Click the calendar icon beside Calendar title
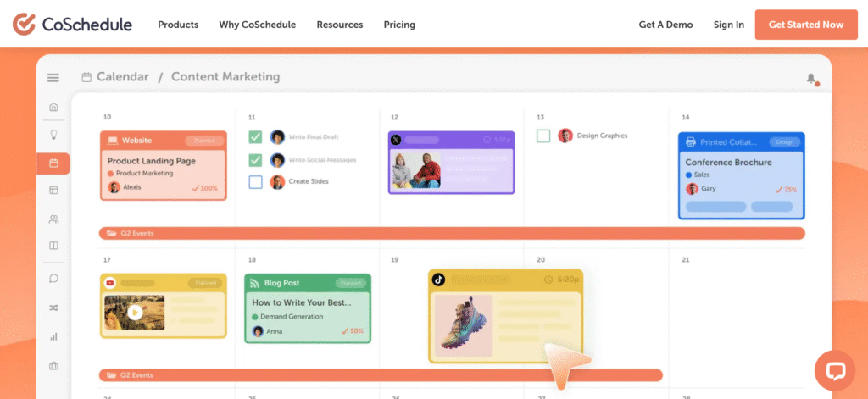The width and height of the screenshot is (868, 399). coord(86,77)
